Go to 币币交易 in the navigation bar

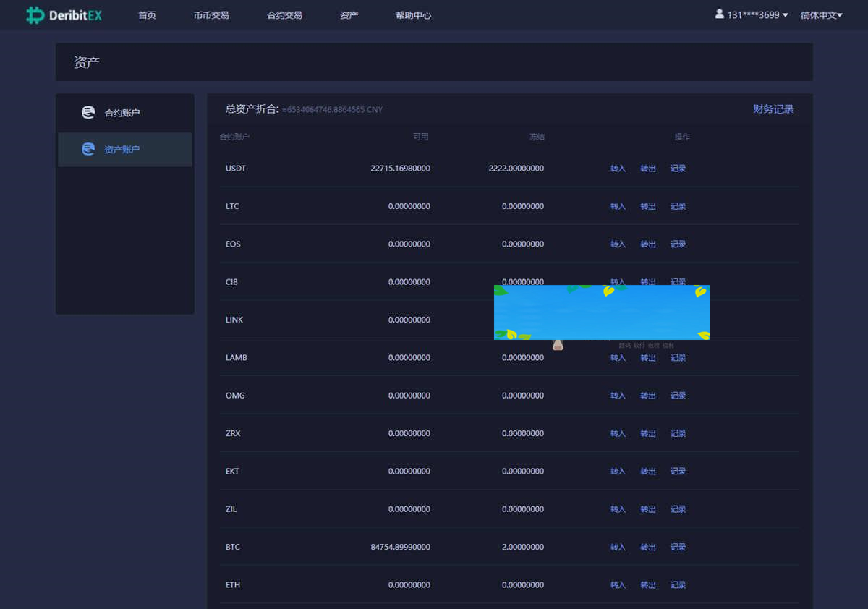click(x=211, y=15)
